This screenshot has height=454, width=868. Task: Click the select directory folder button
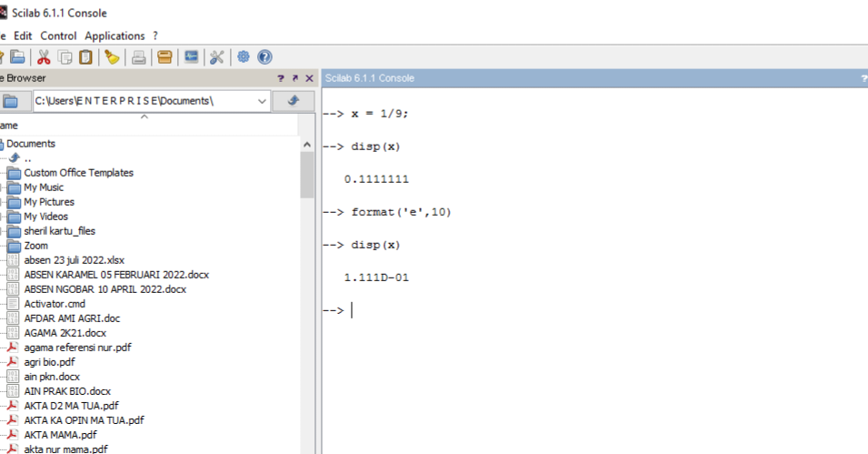pyautogui.click(x=11, y=101)
